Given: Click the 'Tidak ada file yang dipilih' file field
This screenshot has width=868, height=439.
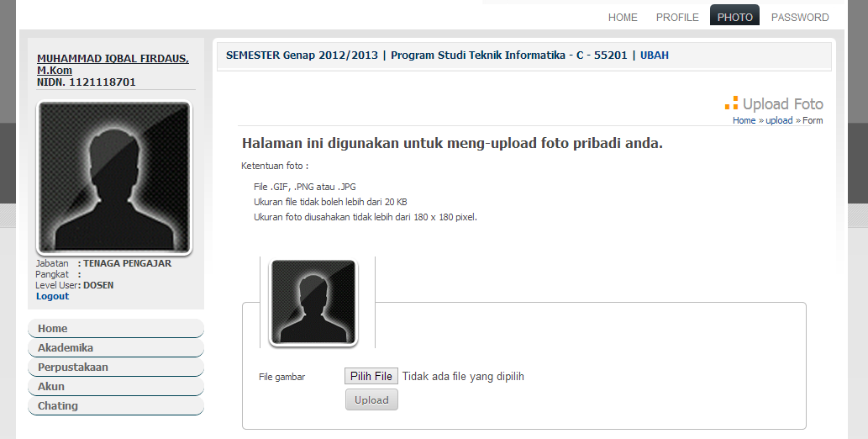Looking at the screenshot, I should coord(463,376).
